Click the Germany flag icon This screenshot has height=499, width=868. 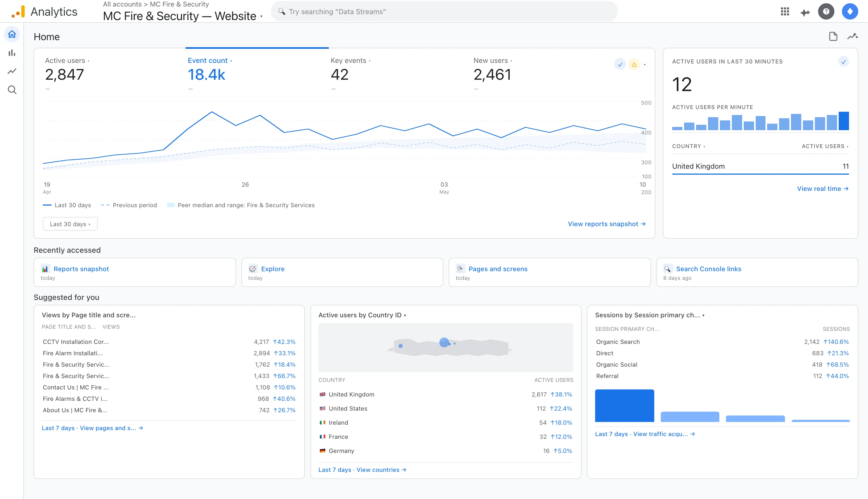pyautogui.click(x=323, y=451)
